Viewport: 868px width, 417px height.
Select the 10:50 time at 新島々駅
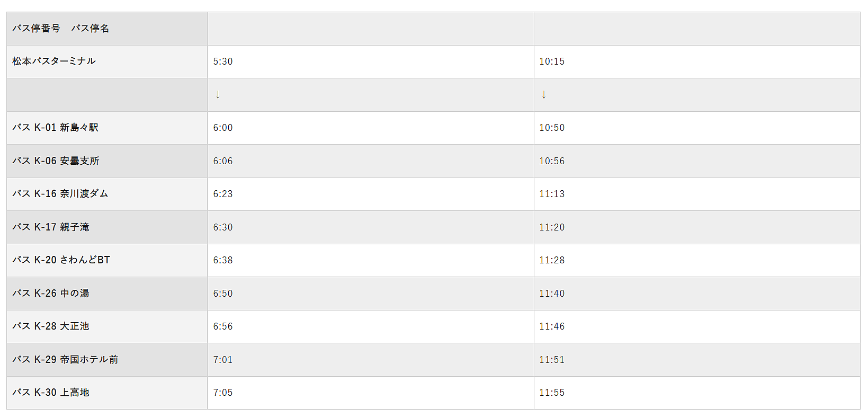[x=552, y=128]
